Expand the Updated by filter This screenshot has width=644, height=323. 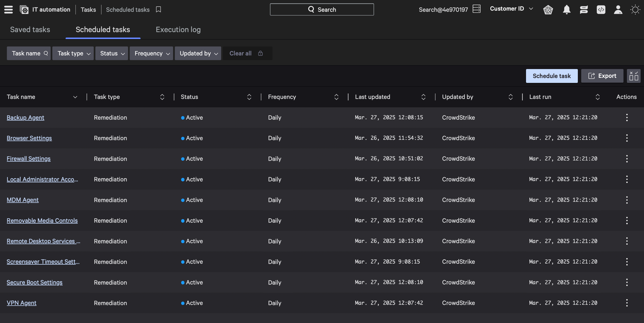(x=198, y=53)
